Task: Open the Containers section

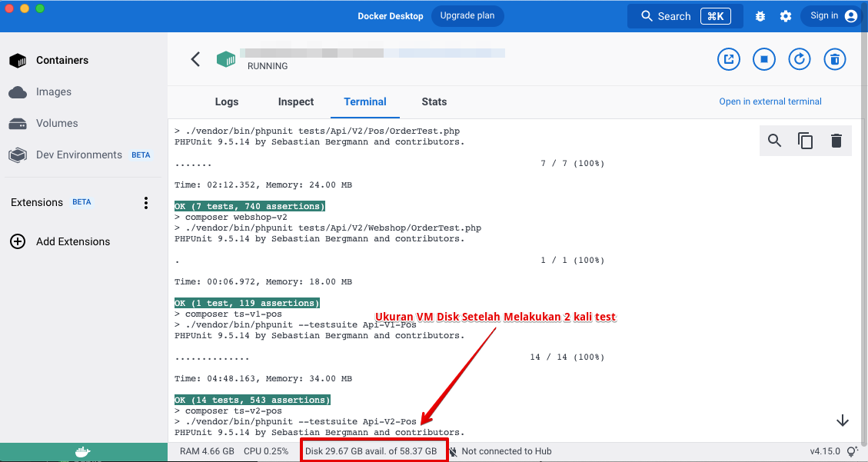Action: [x=62, y=60]
